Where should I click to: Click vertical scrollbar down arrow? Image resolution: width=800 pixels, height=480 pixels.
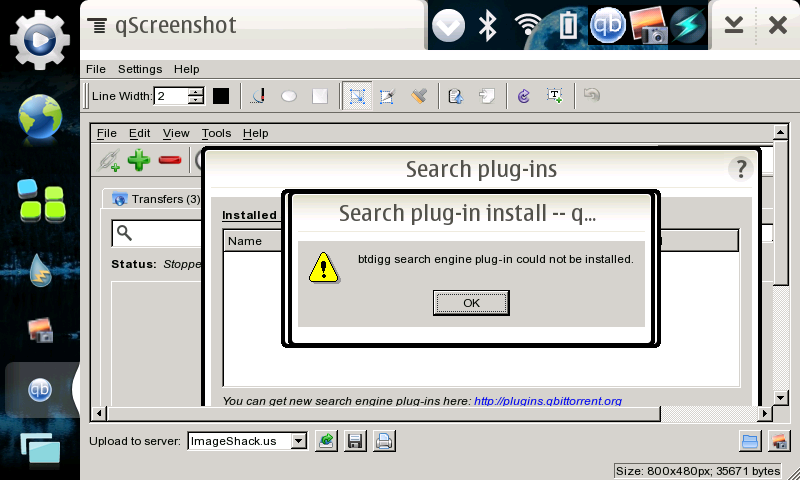tap(781, 397)
